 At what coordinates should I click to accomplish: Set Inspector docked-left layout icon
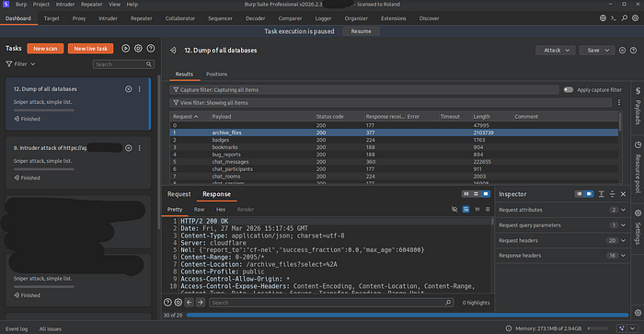579,194
